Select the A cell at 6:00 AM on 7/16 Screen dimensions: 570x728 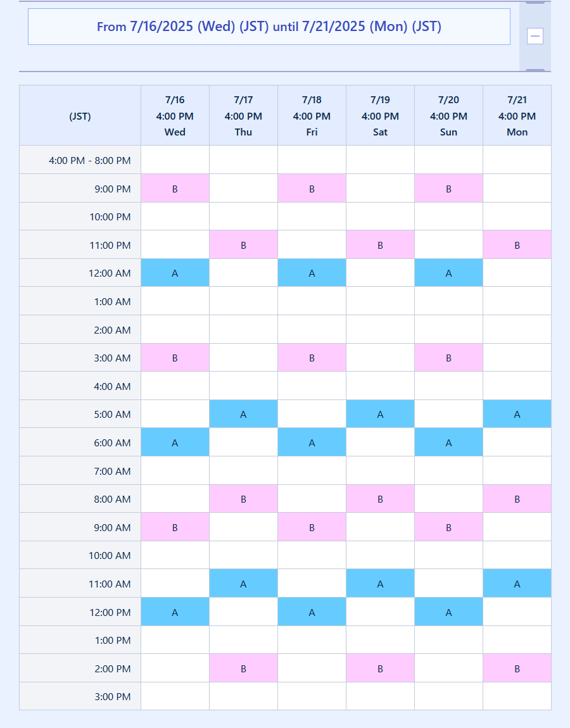175,442
